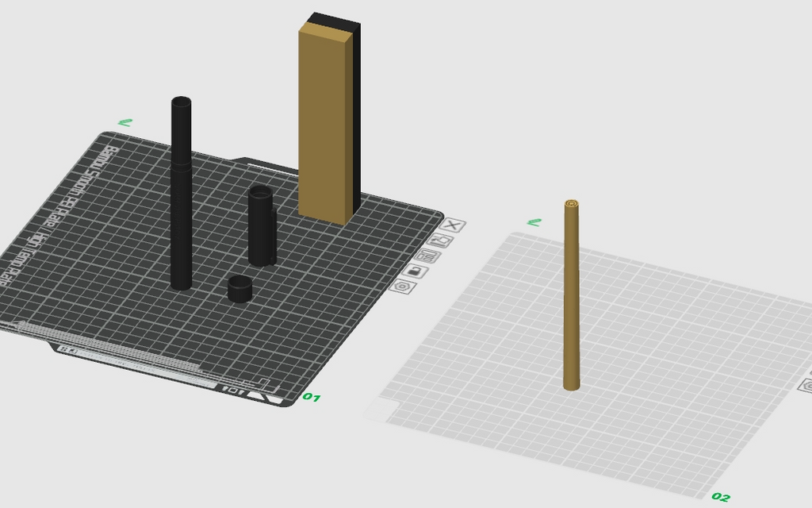Auto-orient objects on plate 01
The image size is (812, 508).
pyautogui.click(x=440, y=241)
